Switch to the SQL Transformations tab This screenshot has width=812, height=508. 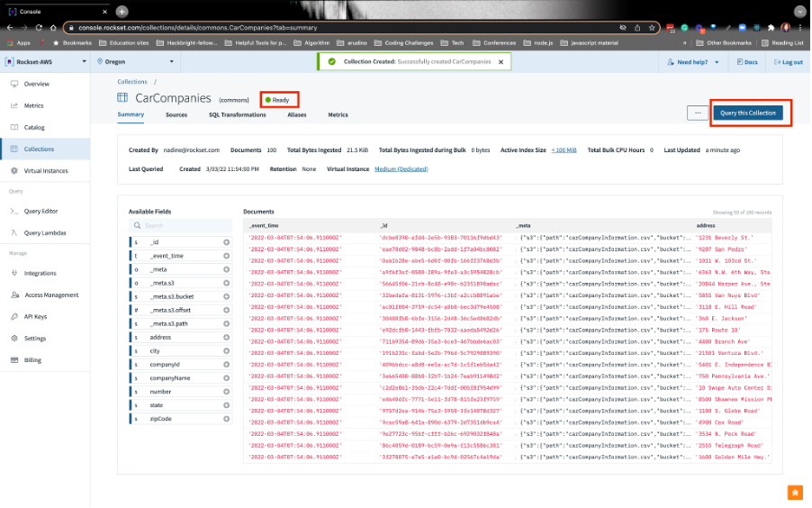237,115
